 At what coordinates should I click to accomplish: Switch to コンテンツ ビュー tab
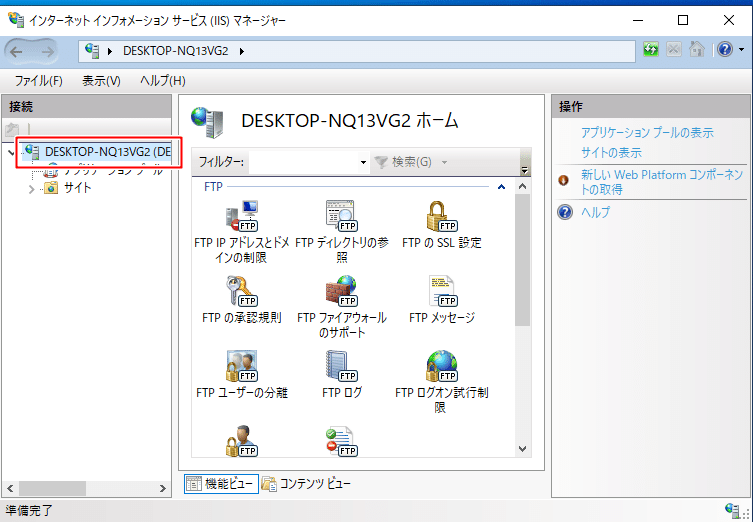pyautogui.click(x=306, y=484)
